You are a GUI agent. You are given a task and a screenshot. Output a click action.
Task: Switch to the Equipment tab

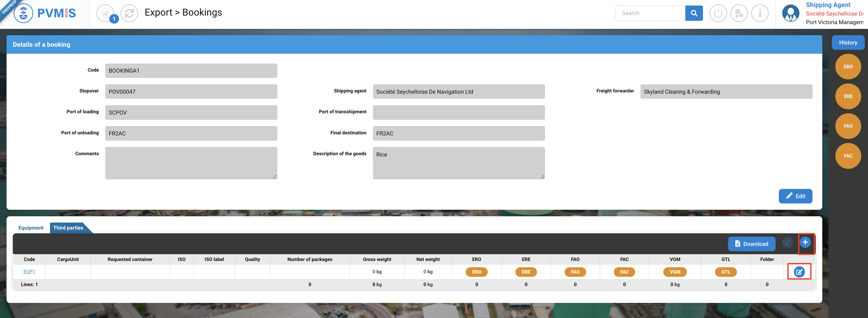pyautogui.click(x=31, y=228)
